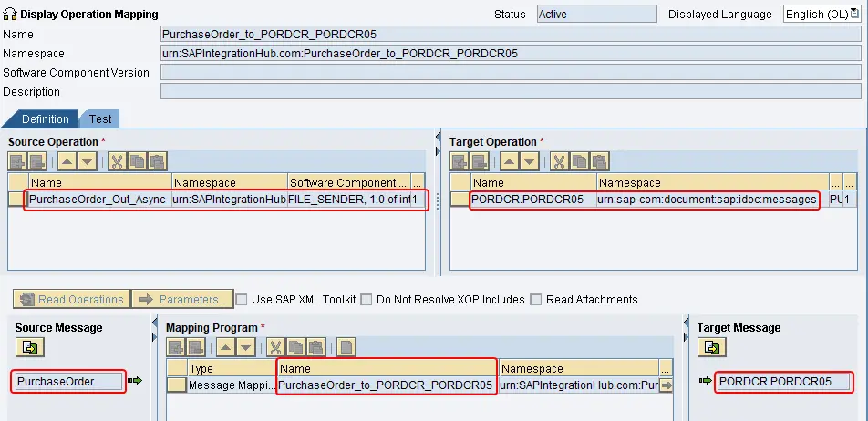Click the Description field
Image resolution: width=868 pixels, height=421 pixels.
(511, 92)
